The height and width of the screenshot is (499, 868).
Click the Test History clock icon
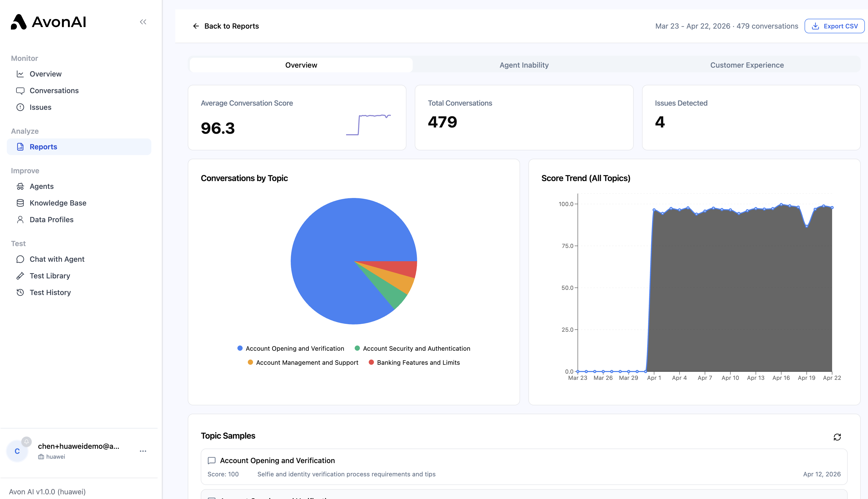pos(20,292)
